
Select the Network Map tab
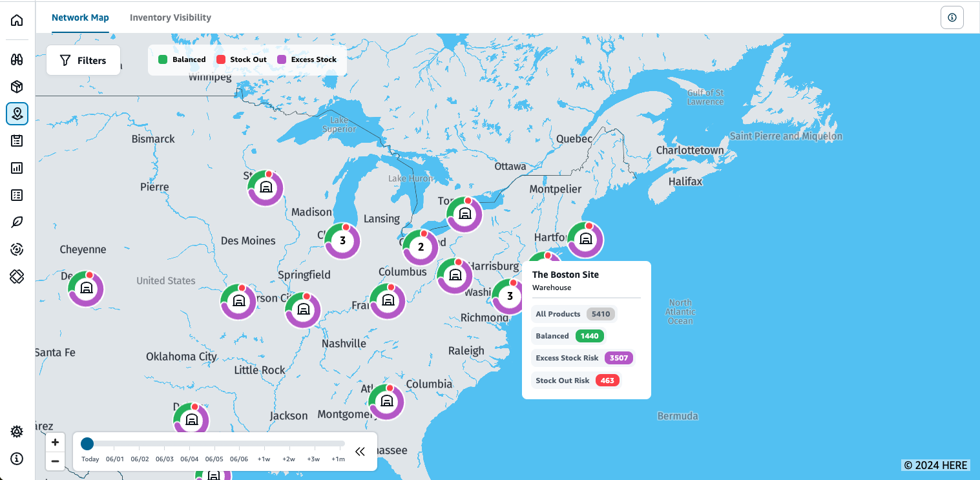point(80,17)
